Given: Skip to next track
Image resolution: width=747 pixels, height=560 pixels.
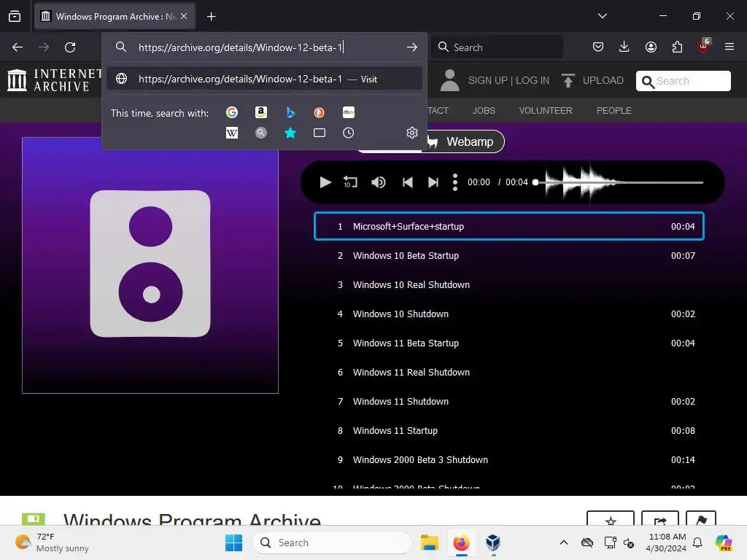Looking at the screenshot, I should (x=433, y=182).
